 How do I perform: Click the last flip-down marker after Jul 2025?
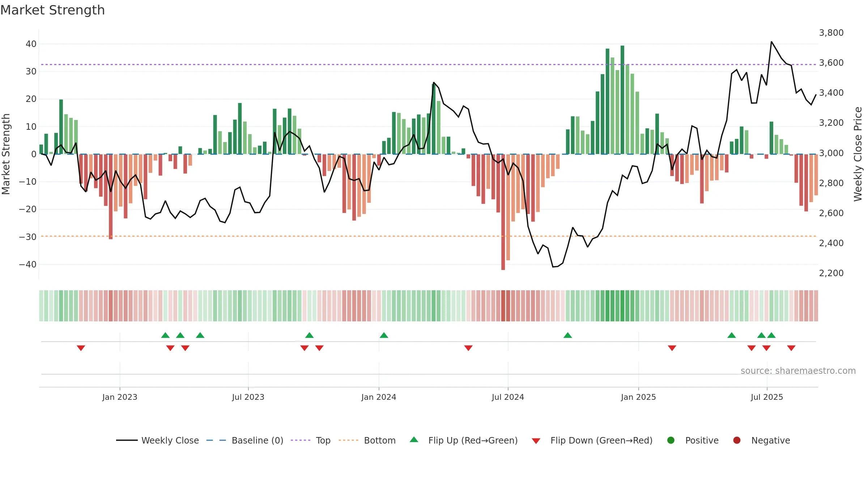click(791, 348)
